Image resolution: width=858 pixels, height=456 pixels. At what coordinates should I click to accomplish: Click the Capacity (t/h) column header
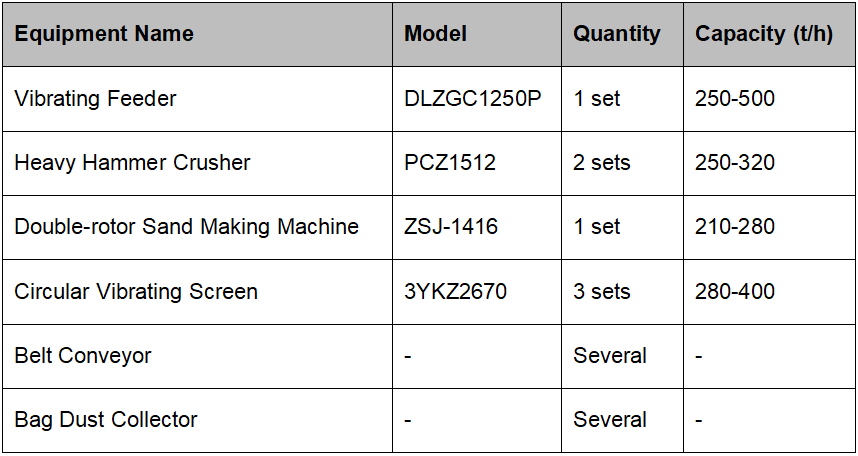pos(764,34)
